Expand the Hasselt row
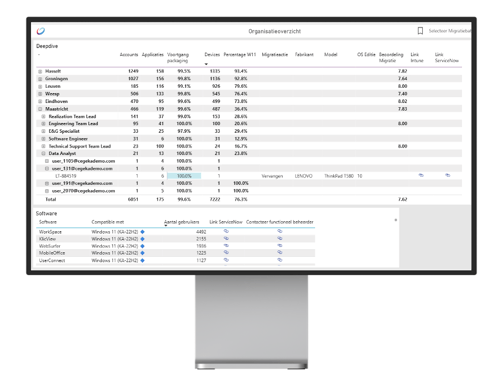This screenshot has height=385, width=500. coord(40,71)
